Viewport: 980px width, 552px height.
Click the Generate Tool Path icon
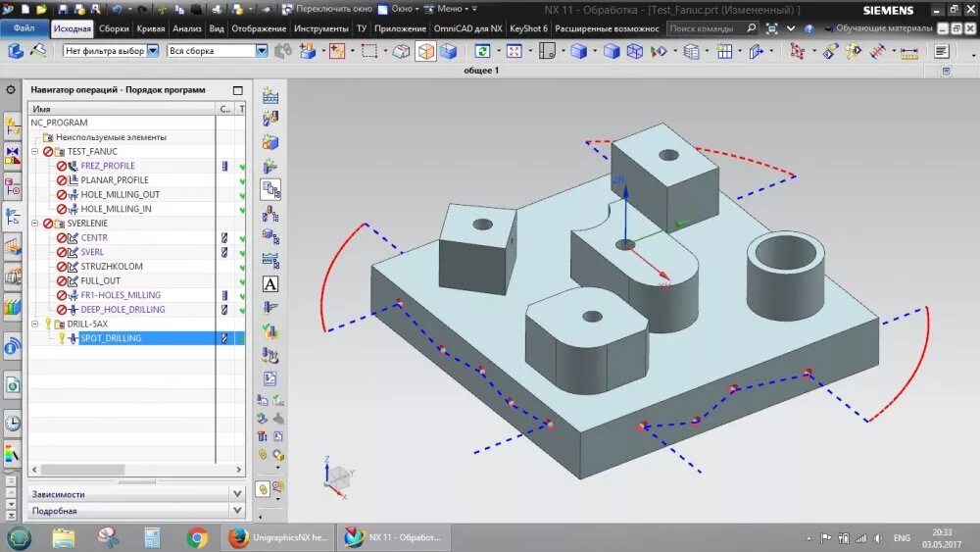click(270, 308)
